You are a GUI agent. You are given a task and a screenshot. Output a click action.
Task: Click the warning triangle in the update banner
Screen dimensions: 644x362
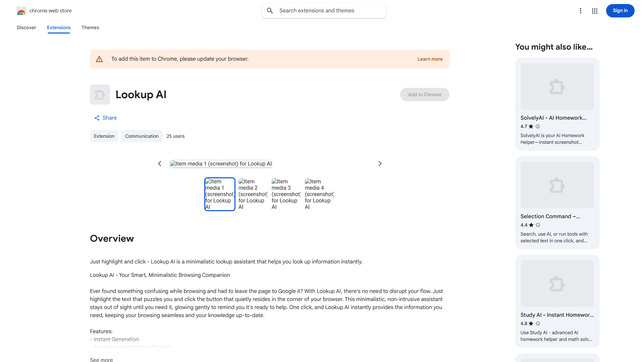(x=99, y=59)
